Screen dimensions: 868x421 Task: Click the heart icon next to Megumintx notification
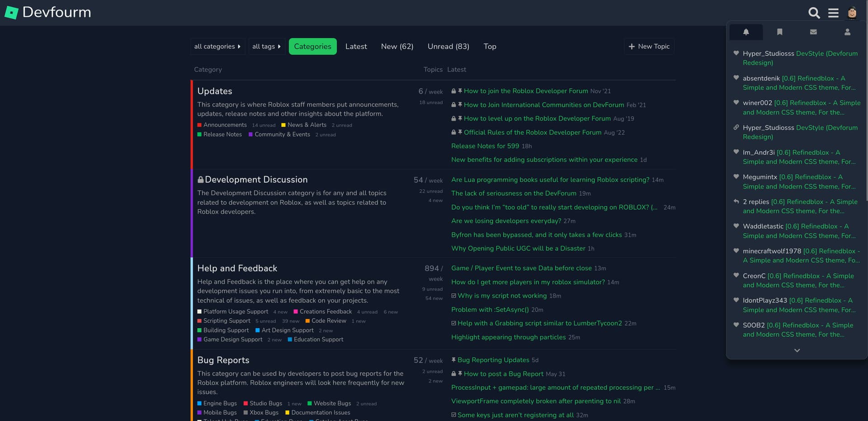pyautogui.click(x=736, y=177)
